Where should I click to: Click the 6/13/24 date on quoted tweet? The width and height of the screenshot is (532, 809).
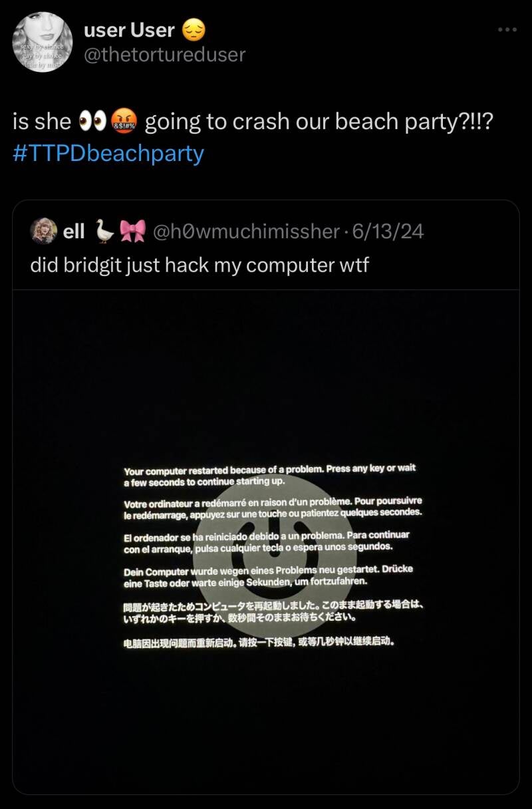(x=388, y=231)
